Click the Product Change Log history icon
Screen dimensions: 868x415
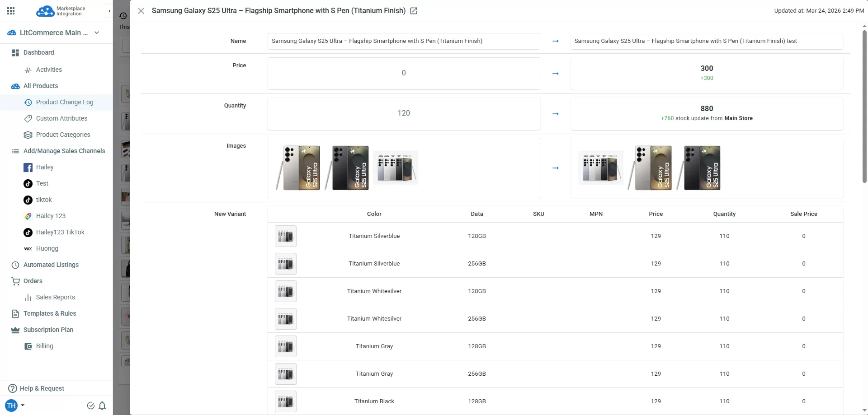[x=28, y=103]
